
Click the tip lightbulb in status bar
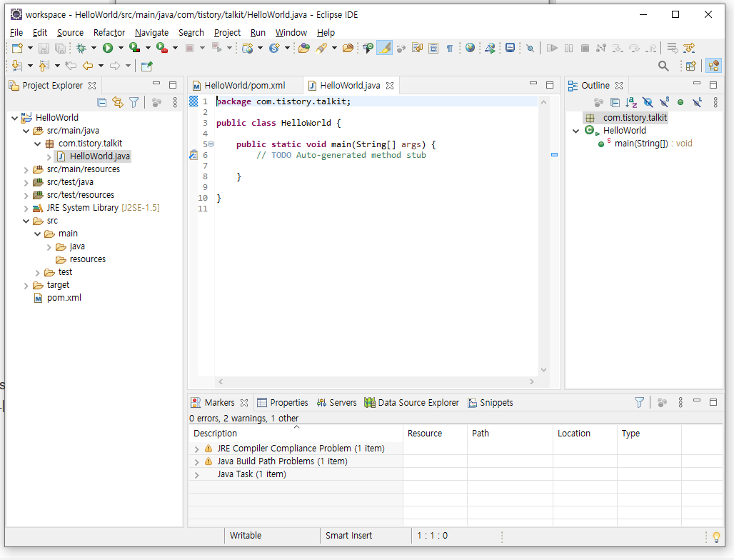[x=716, y=537]
